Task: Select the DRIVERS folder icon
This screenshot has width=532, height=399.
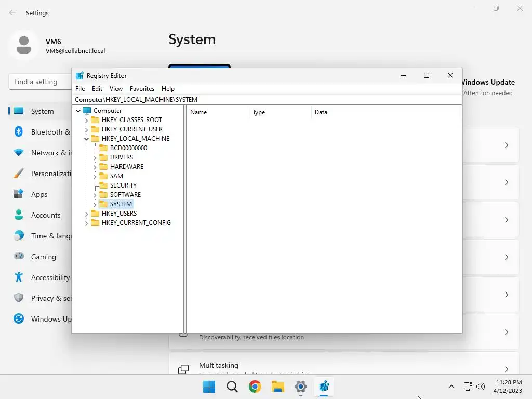Action: (103, 157)
